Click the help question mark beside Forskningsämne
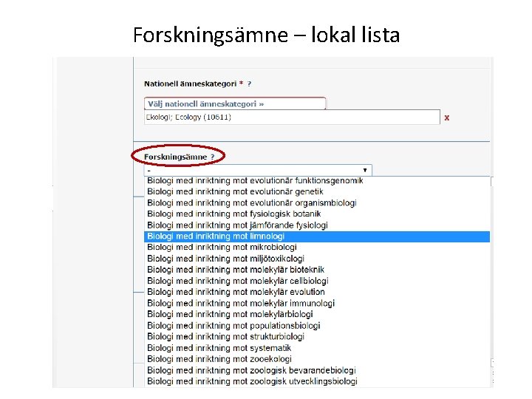This screenshot has width=532, height=399. (x=212, y=157)
